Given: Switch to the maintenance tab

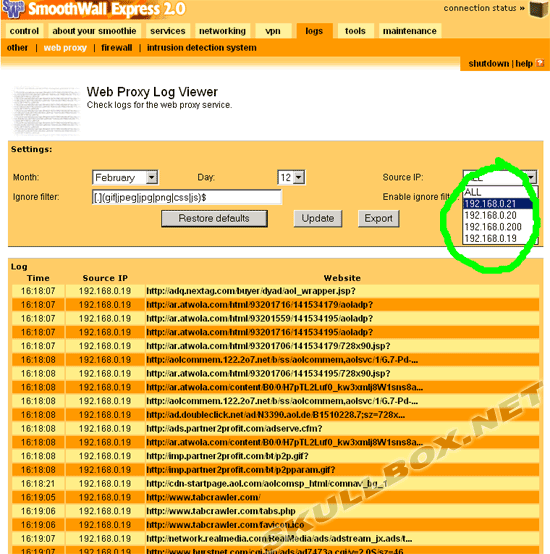Looking at the screenshot, I should (410, 31).
